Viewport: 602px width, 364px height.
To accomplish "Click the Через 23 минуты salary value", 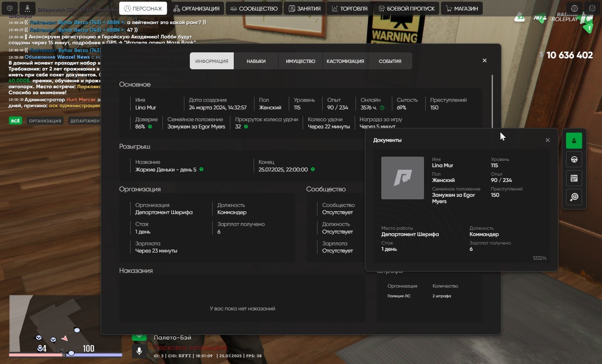I will (156, 251).
